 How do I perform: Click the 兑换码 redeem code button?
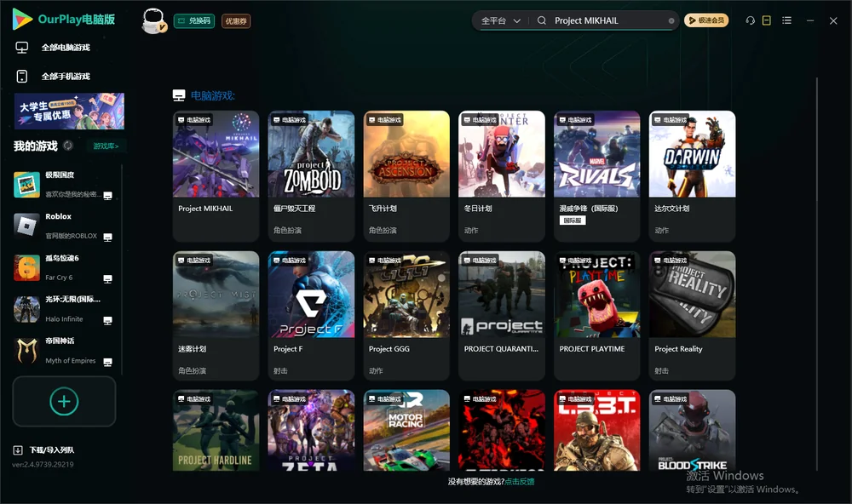tap(194, 21)
